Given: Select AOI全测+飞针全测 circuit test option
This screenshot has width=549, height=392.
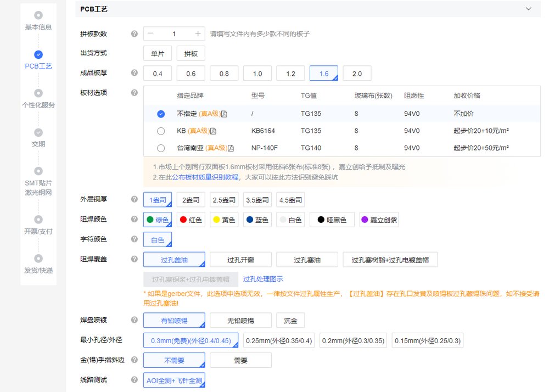Looking at the screenshot, I should [175, 380].
